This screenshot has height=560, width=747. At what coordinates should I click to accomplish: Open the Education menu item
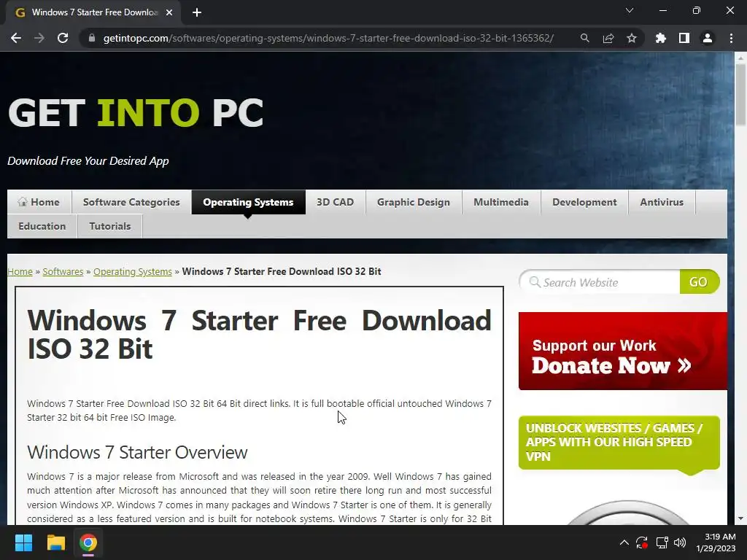[x=42, y=226]
